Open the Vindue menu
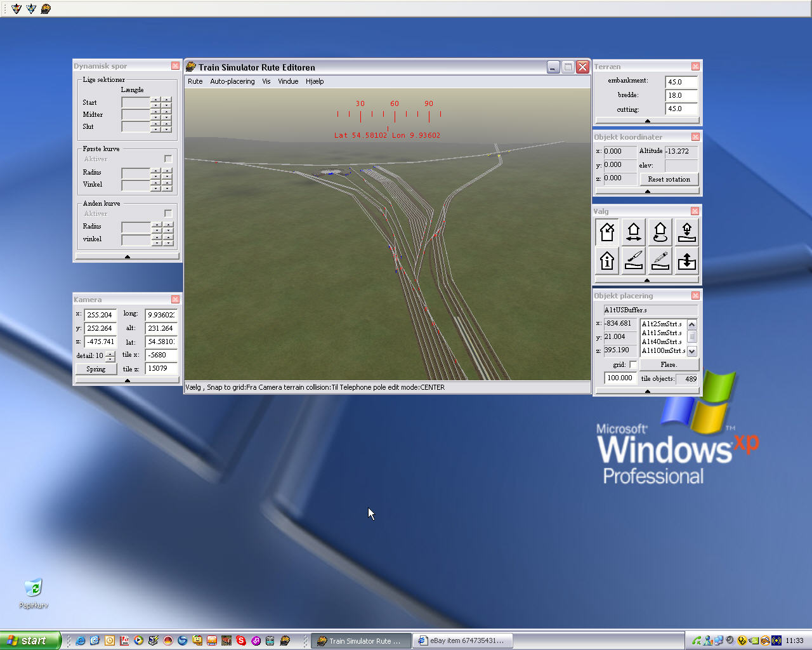This screenshot has height=650, width=812. [x=288, y=81]
